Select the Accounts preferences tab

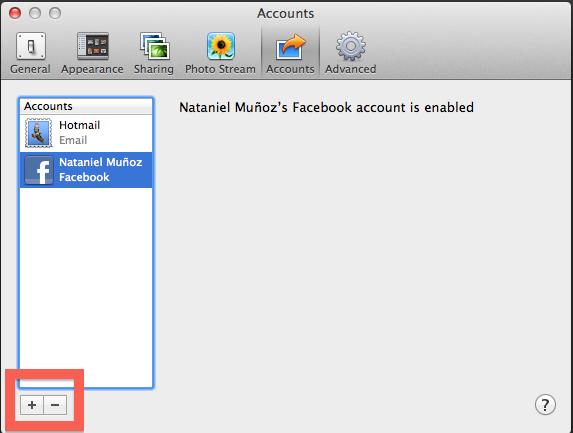coord(290,53)
